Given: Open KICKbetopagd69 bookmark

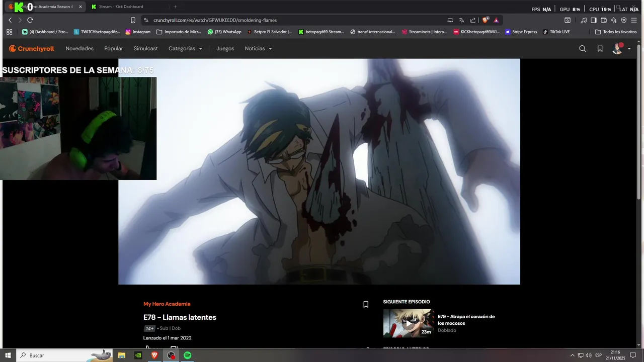Looking at the screenshot, I should (x=476, y=32).
